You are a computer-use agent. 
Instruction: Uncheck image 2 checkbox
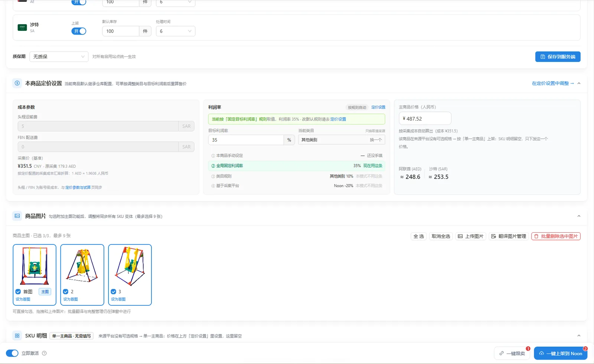[66, 292]
